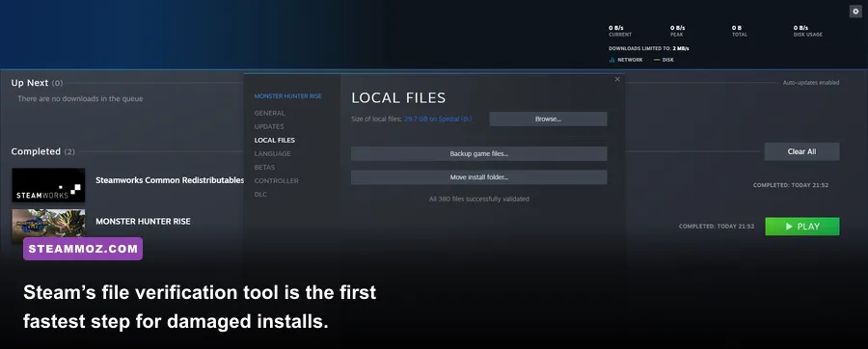Click the 29.7 GB on Spezial link
This screenshot has height=349, width=868.
click(438, 119)
